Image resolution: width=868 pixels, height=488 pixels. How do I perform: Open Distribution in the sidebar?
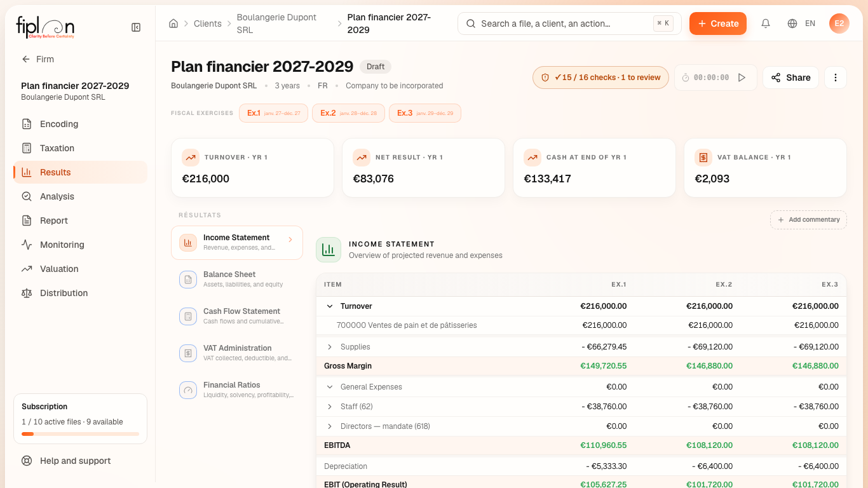pos(80,293)
